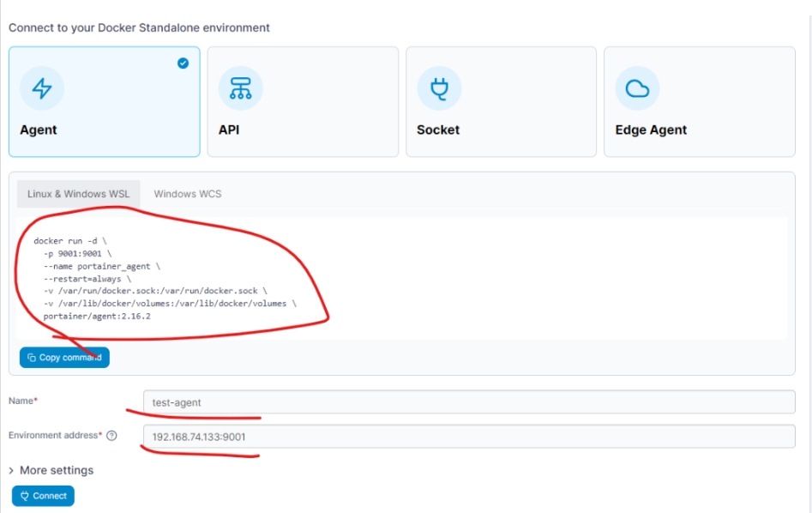Select the Edge Agent cloud icon
Image resolution: width=812 pixels, height=513 pixels.
coord(637,88)
